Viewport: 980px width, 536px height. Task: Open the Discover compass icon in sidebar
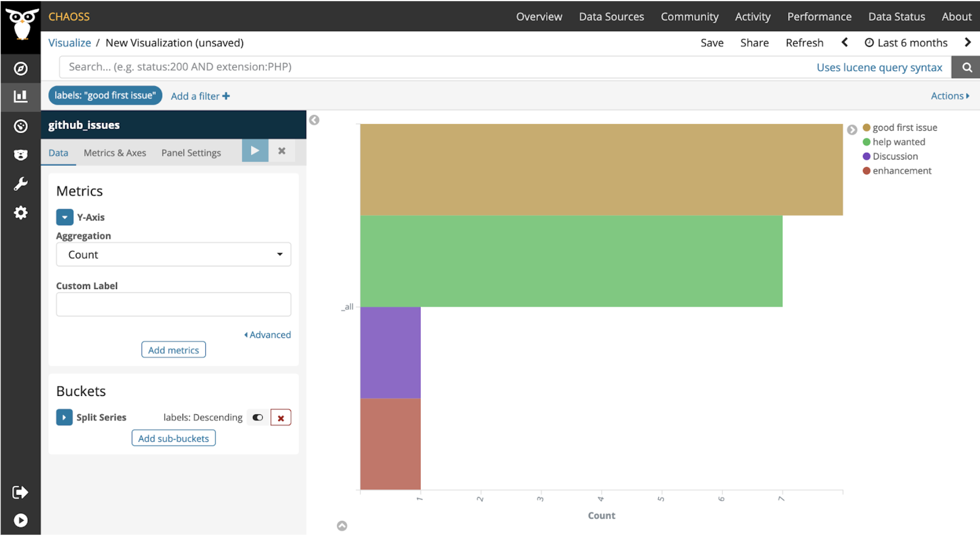pos(20,69)
